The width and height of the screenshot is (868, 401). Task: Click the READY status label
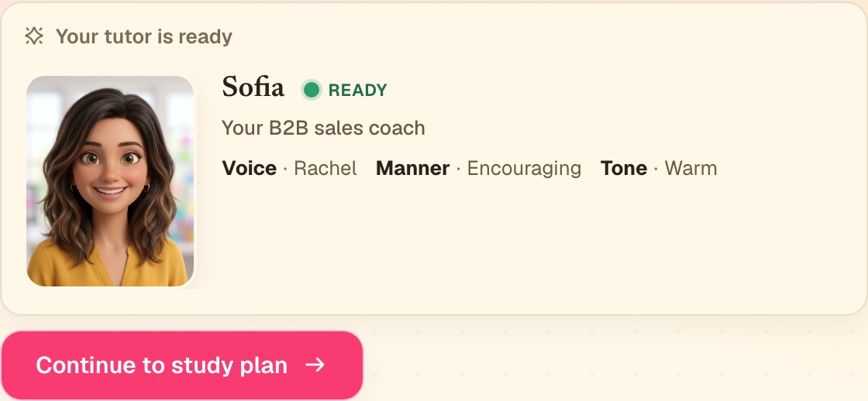coord(357,90)
